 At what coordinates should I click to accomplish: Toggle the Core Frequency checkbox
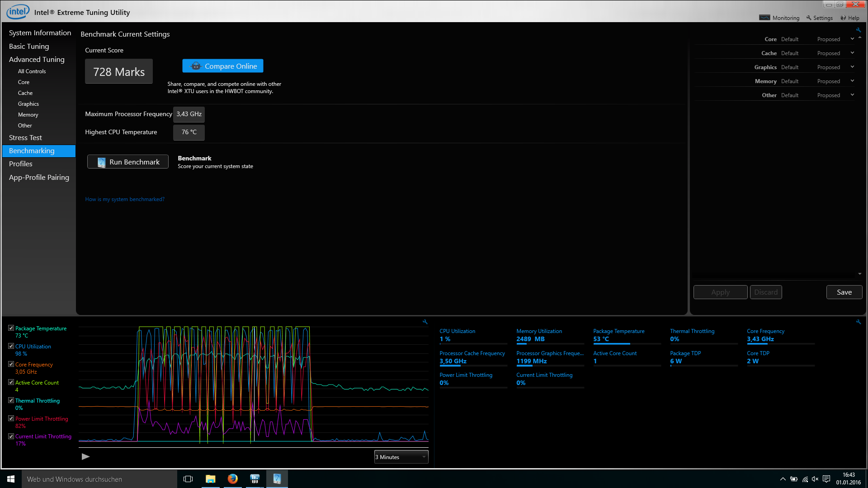pyautogui.click(x=11, y=364)
